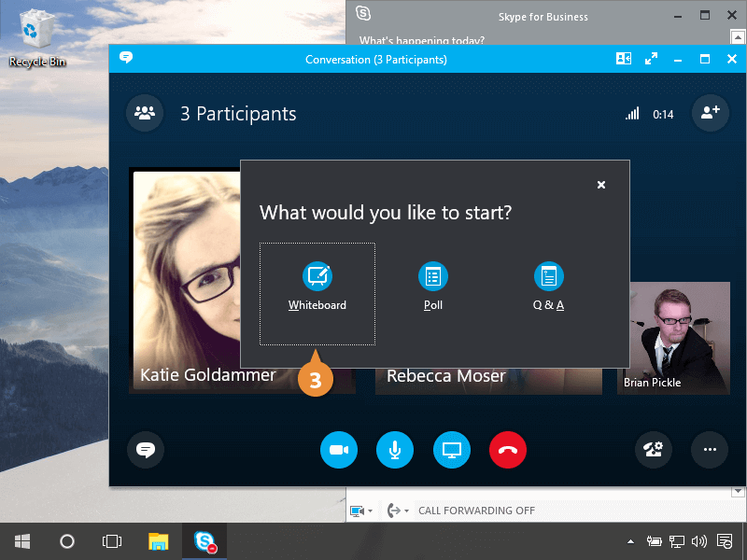Click Skype for Business taskbar icon
Image resolution: width=747 pixels, height=560 pixels.
(204, 541)
